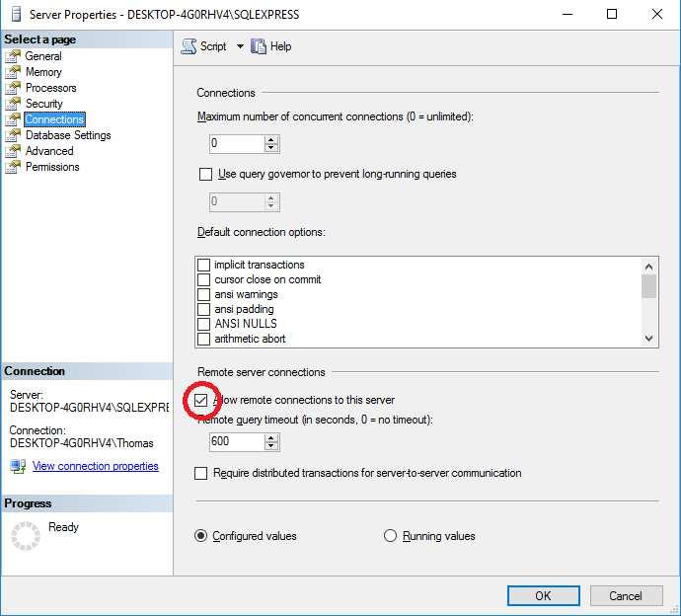Open the Memory page
Screen dimensions: 681x616
(x=43, y=72)
